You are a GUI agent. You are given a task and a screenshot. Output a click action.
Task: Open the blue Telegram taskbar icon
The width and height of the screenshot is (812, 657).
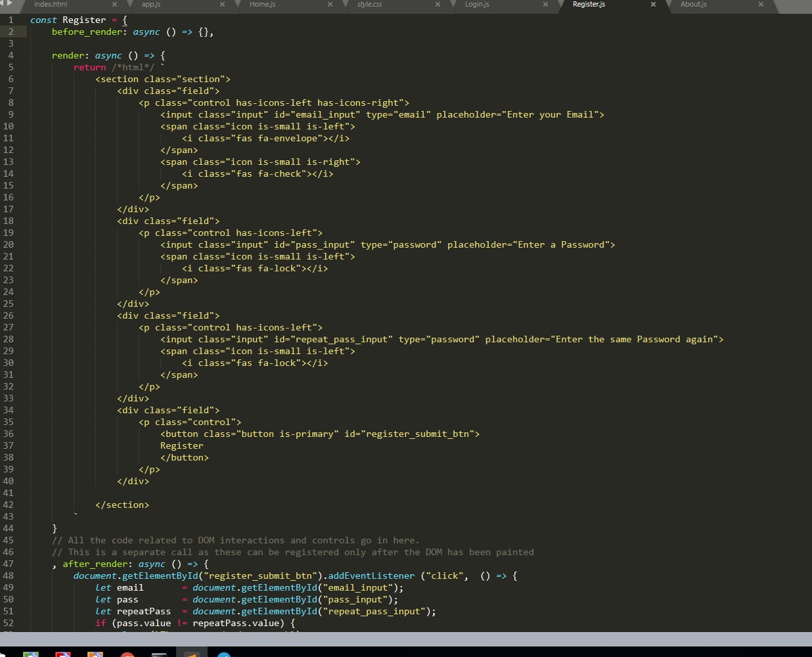[224, 654]
